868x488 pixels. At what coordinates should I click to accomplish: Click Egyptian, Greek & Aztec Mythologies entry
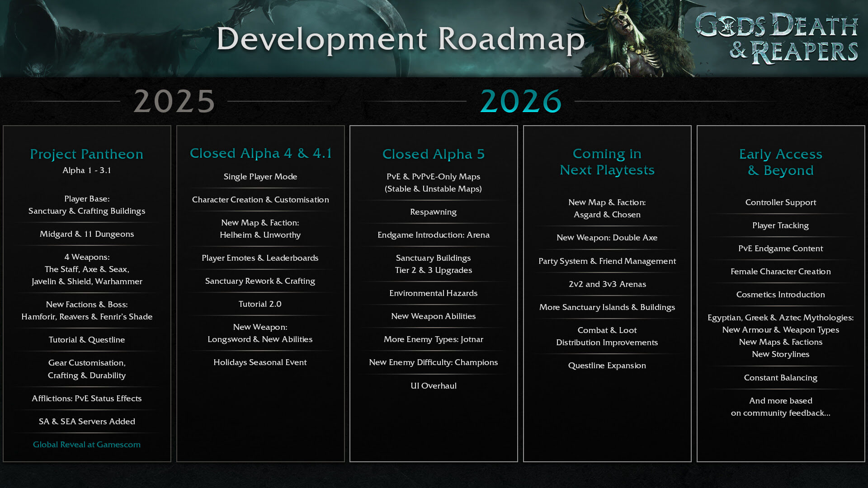781,336
